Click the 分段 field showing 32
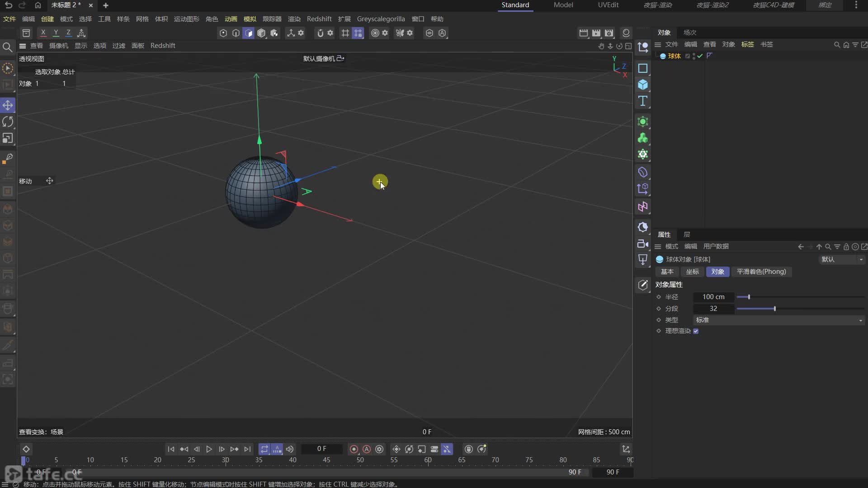The image size is (868, 488). tap(713, 309)
